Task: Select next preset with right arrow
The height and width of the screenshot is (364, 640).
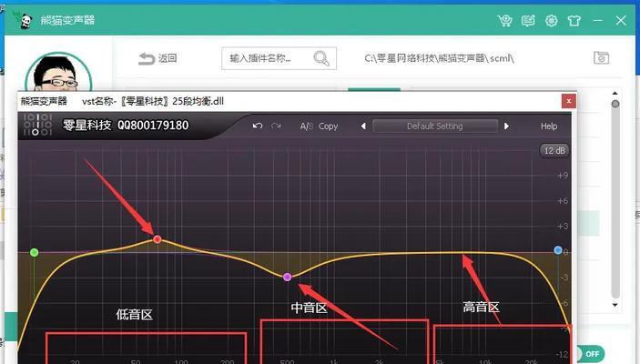Action: point(506,126)
